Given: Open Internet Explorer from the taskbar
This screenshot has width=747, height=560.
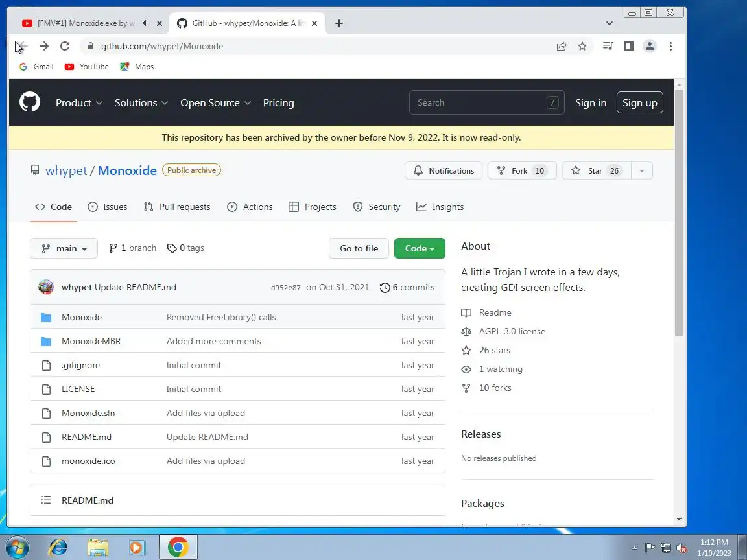Looking at the screenshot, I should pos(58,548).
